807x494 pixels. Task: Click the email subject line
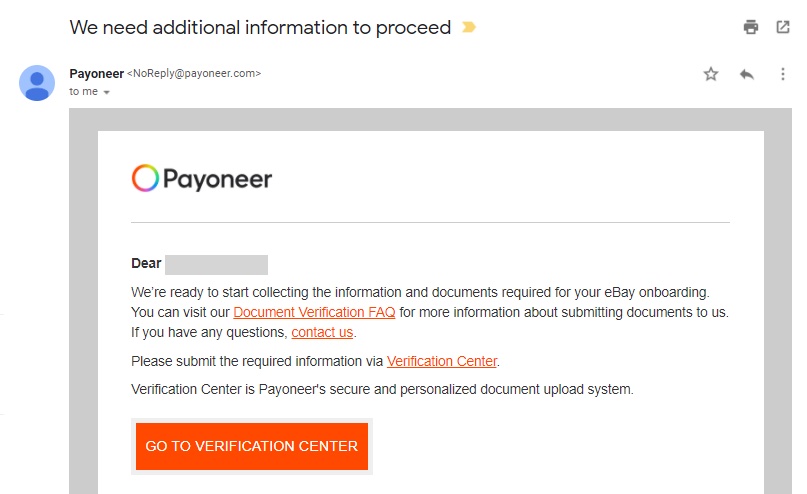pos(260,27)
